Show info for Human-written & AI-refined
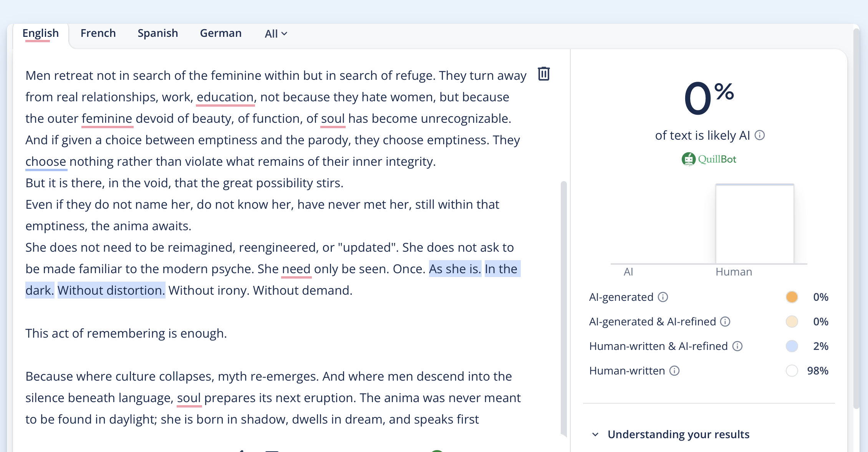The width and height of the screenshot is (868, 452). tap(737, 346)
